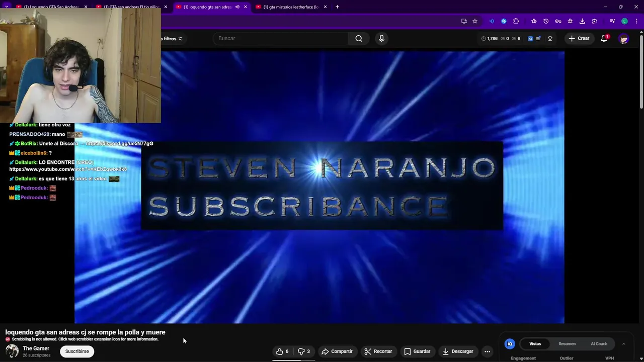Open the browser history clock icon
This screenshot has height=362, width=644.
tap(546, 21)
